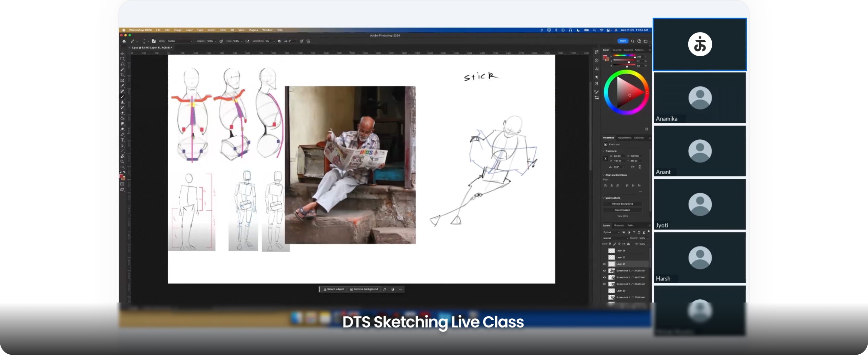
Task: Click Remove background in contextual task bar
Action: pyautogui.click(x=364, y=289)
